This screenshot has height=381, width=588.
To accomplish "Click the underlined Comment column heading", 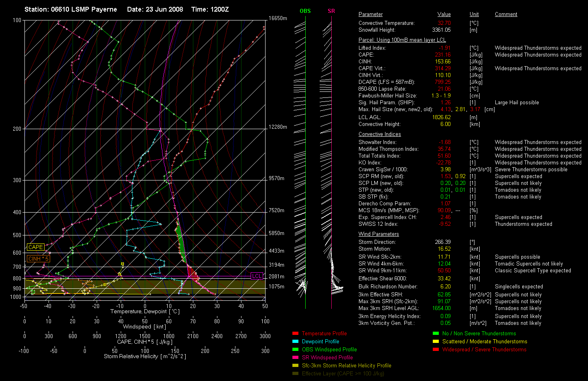I will click(506, 14).
